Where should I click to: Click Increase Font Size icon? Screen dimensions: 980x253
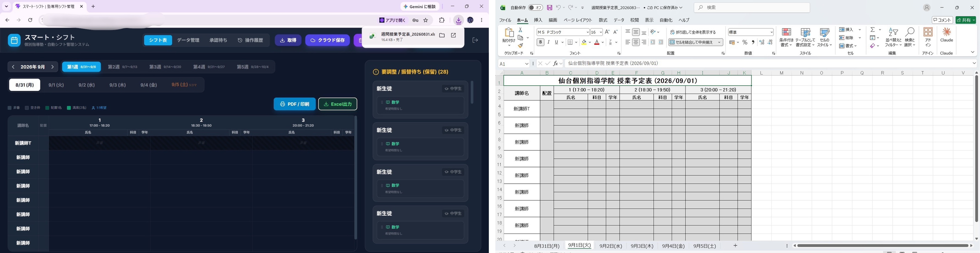click(607, 32)
